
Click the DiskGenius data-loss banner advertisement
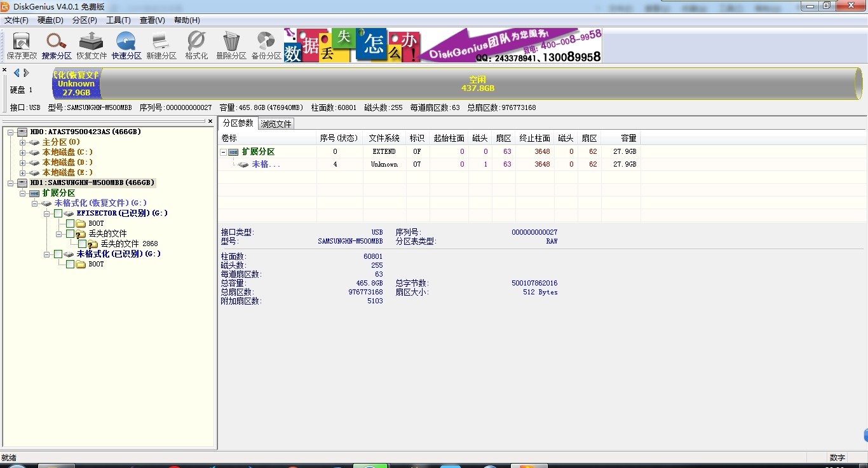(x=442, y=45)
